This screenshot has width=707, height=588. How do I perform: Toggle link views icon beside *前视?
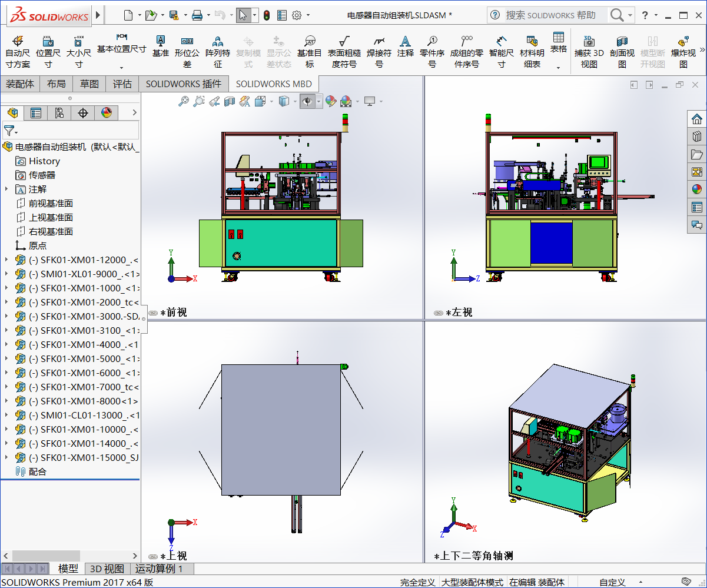pyautogui.click(x=153, y=313)
